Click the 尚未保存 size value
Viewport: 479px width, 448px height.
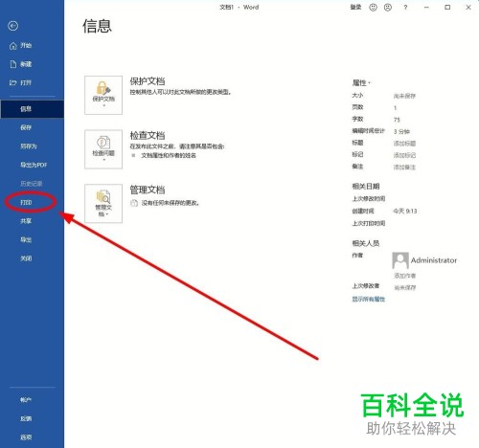[404, 96]
